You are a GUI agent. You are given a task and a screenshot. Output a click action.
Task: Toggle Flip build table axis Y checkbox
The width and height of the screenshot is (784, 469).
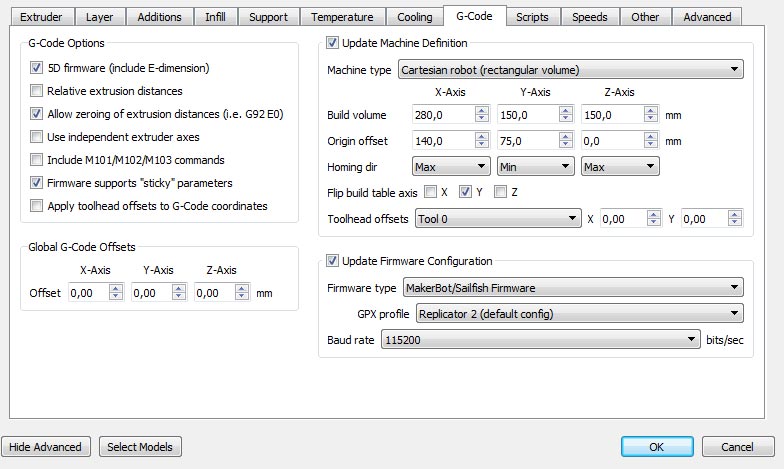coord(465,192)
